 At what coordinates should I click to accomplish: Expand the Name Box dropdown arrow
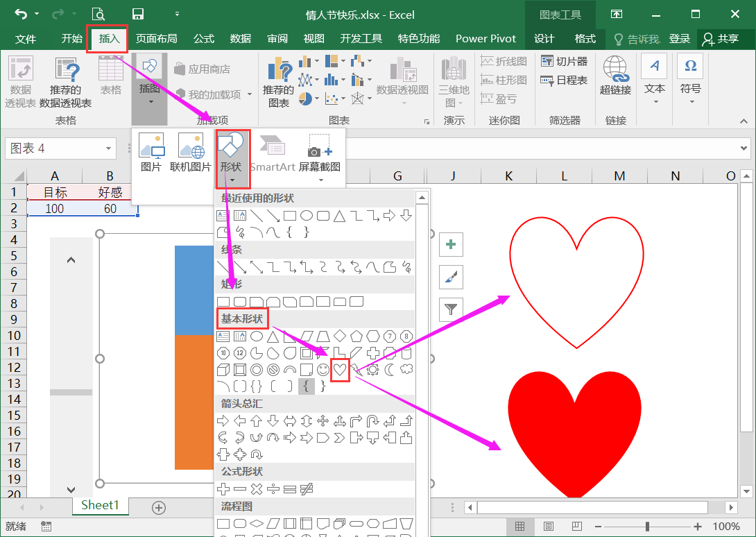pos(108,148)
